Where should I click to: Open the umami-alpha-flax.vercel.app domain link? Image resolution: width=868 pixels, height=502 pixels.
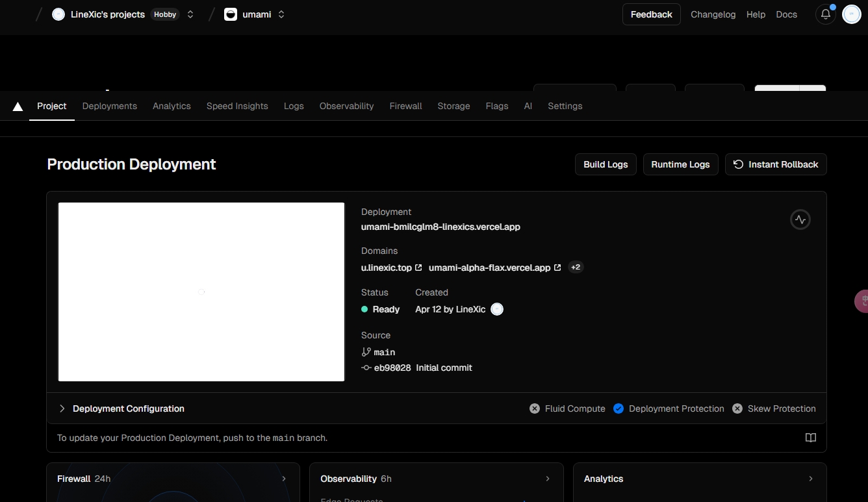coord(489,268)
